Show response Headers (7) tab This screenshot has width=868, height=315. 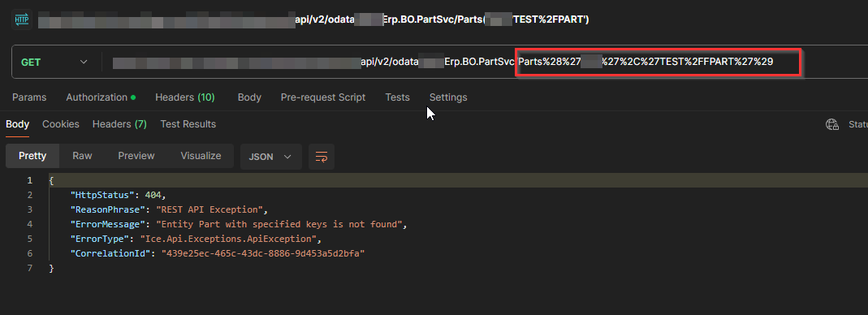[119, 124]
